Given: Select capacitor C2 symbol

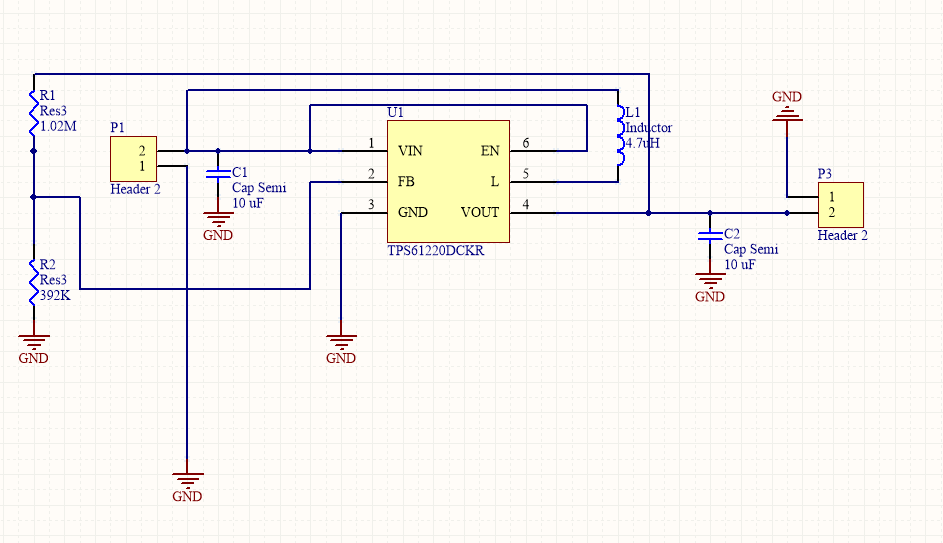Looking at the screenshot, I should click(710, 235).
